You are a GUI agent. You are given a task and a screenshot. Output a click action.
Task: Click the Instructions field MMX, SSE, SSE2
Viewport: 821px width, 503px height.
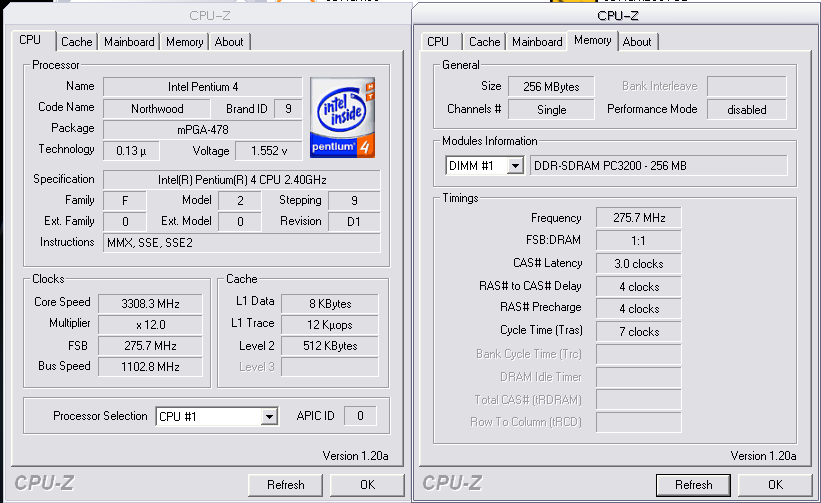[x=242, y=243]
